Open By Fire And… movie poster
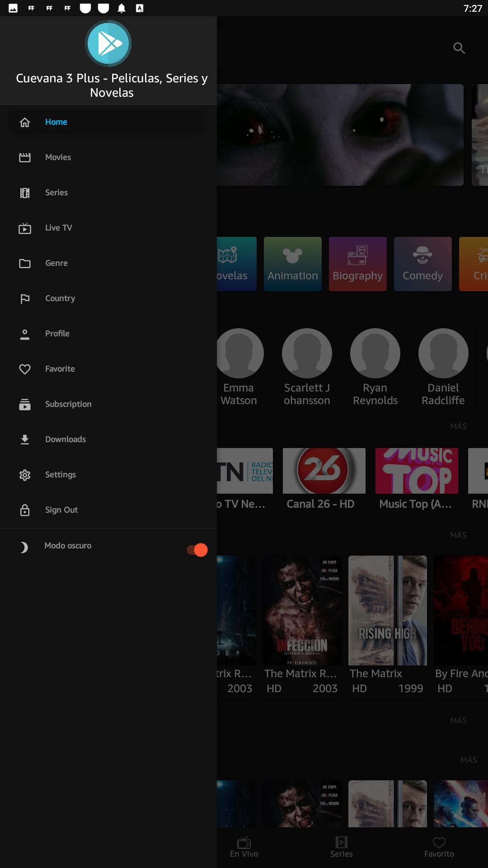Screen dimensions: 488x868 pos(461,610)
